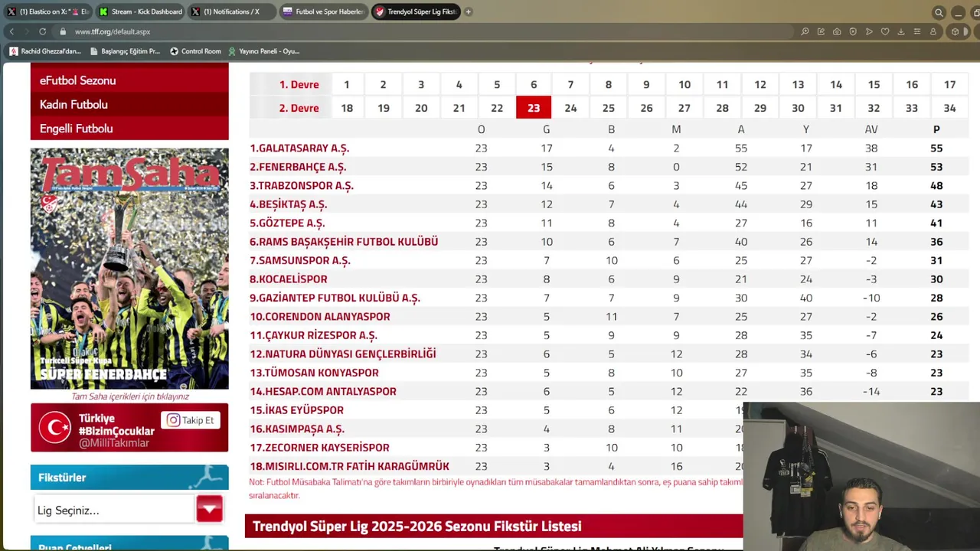Open the Engelli Futbolu menu item
This screenshot has width=980, height=551.
(129, 129)
